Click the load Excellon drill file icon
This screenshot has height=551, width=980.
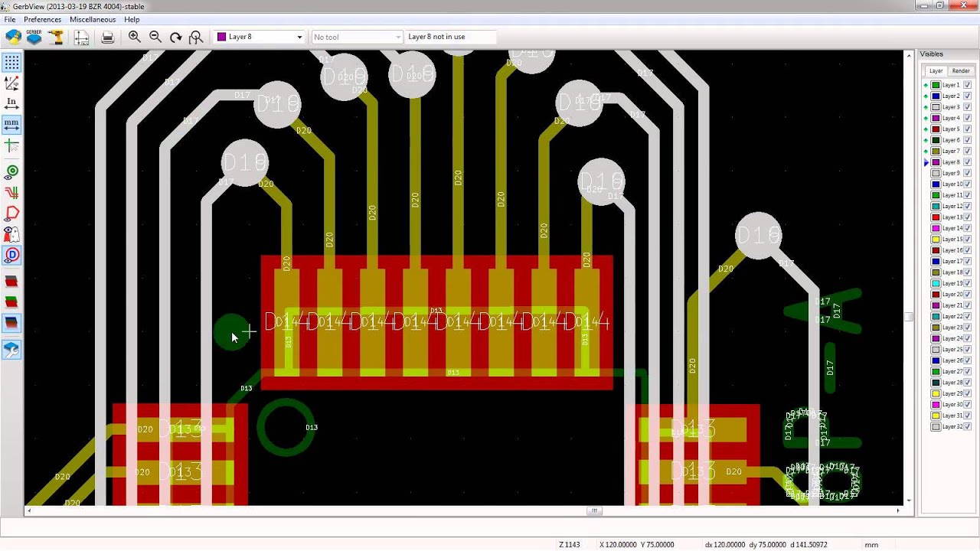[x=56, y=36]
